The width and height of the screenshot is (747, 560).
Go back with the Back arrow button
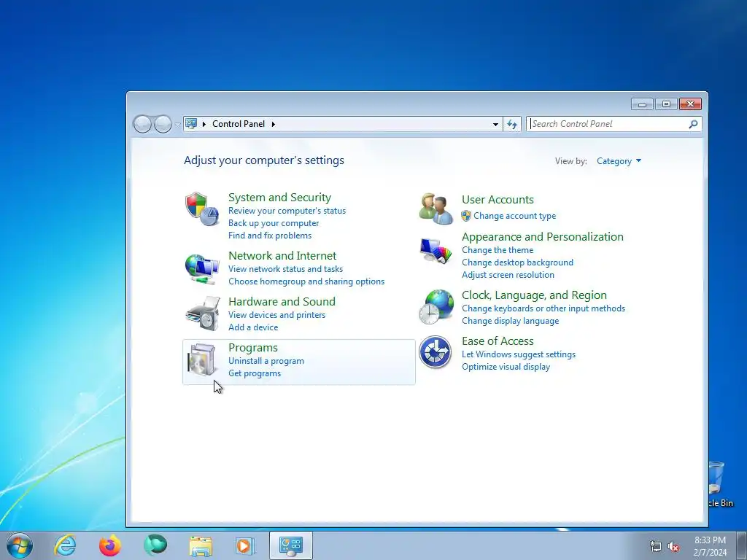(x=142, y=124)
